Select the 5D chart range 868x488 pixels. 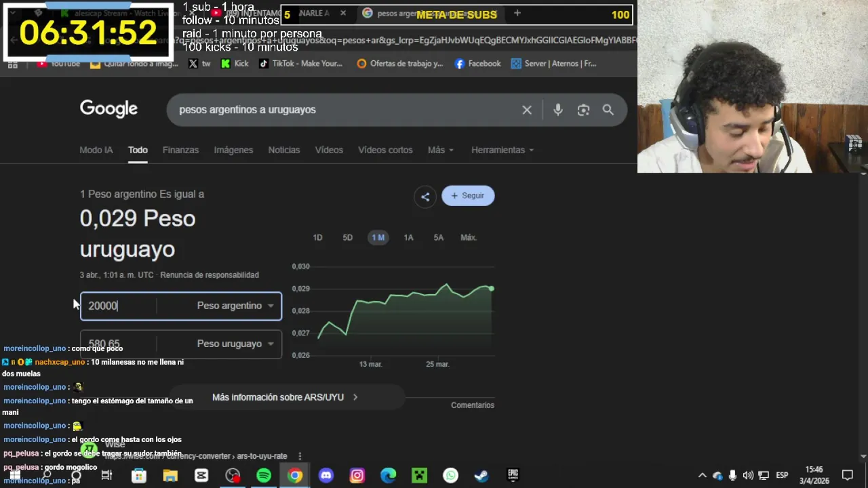[x=348, y=238]
